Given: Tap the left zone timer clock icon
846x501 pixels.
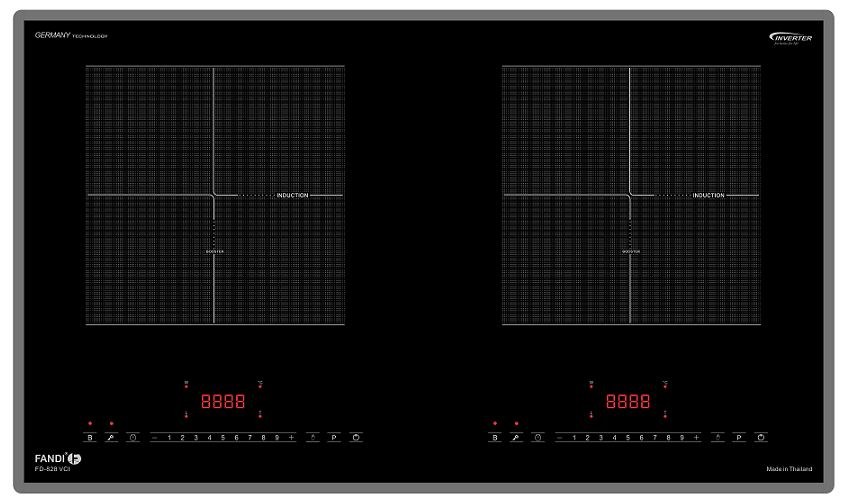Looking at the screenshot, I should tap(133, 437).
